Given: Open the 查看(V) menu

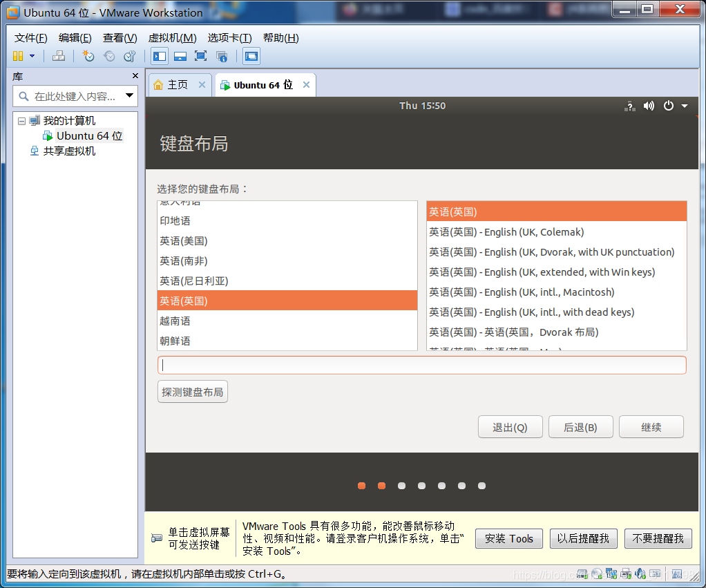Looking at the screenshot, I should click(120, 38).
